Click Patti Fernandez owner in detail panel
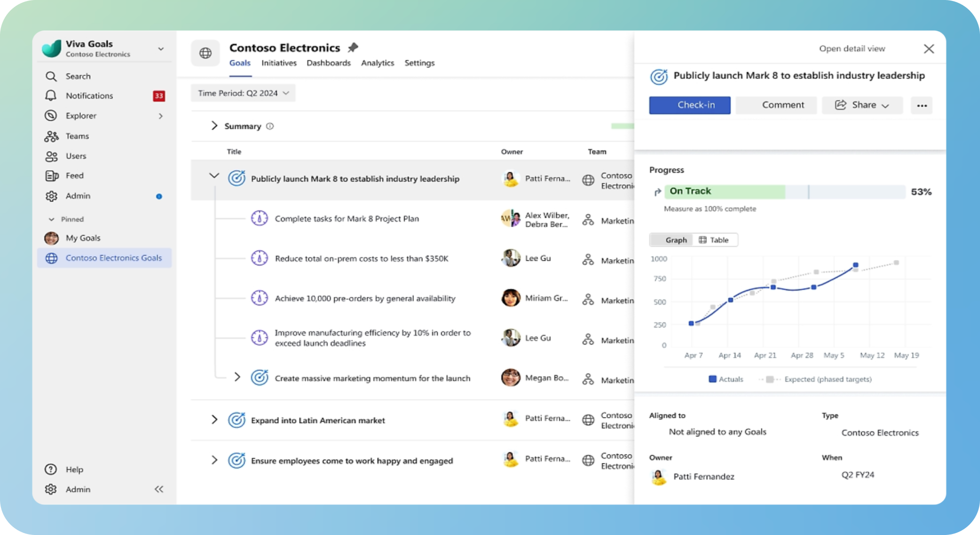Screen dimensions: 980x535 (693, 476)
